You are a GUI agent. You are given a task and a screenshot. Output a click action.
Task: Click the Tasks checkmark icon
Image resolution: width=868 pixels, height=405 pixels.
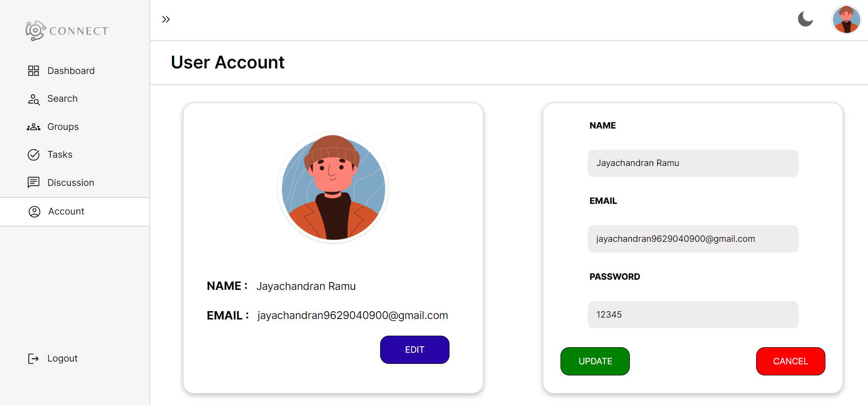(x=34, y=155)
